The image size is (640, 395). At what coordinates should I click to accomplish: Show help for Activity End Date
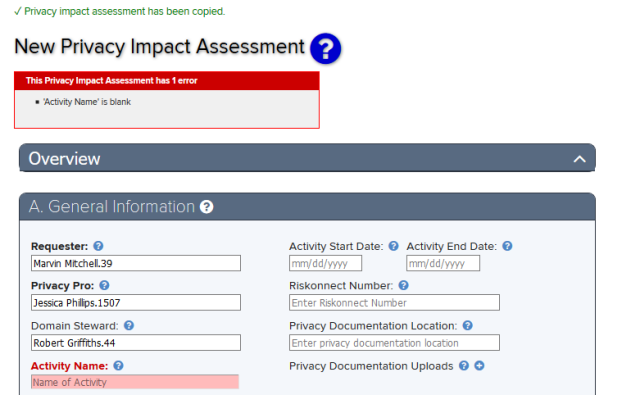[507, 246]
